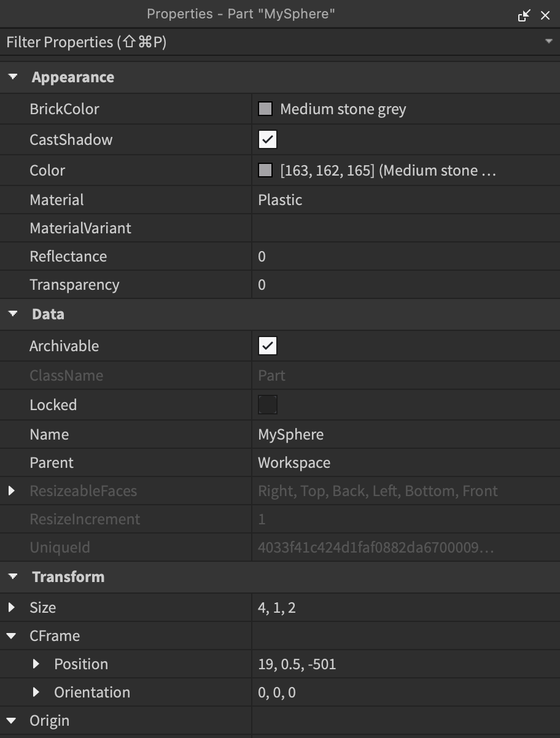
Task: Undock the Properties panel window
Action: coord(524,15)
